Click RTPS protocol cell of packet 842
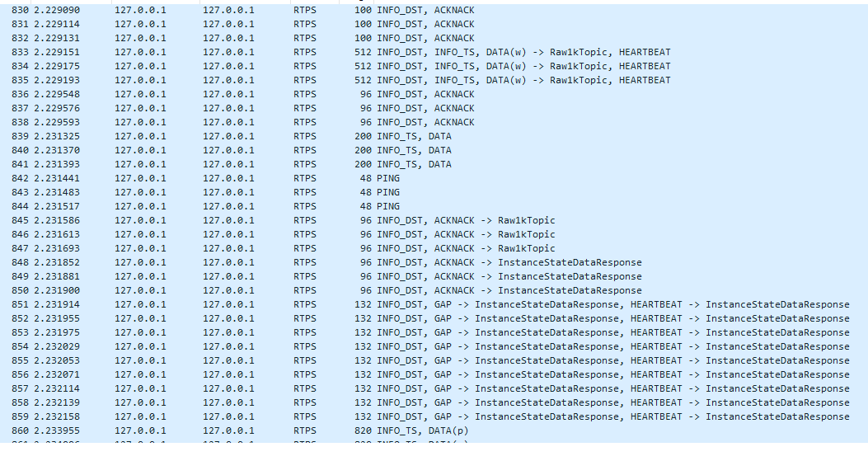868x475 pixels. click(x=305, y=178)
